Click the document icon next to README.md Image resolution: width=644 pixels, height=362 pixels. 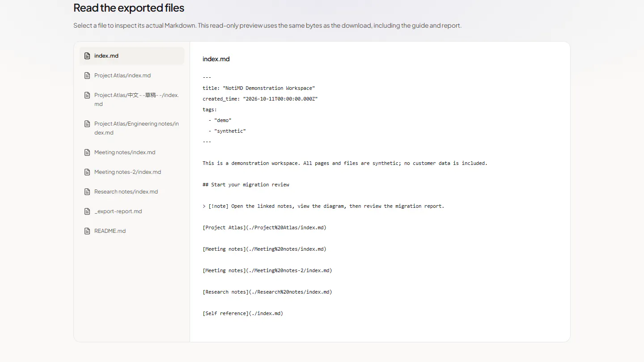click(87, 231)
